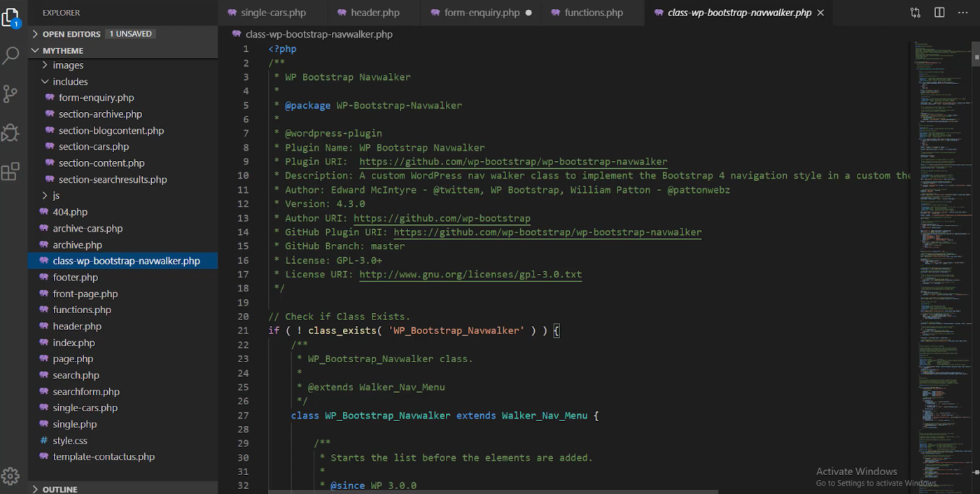Click the Manage gear icon
This screenshot has width=980, height=494.
[11, 475]
